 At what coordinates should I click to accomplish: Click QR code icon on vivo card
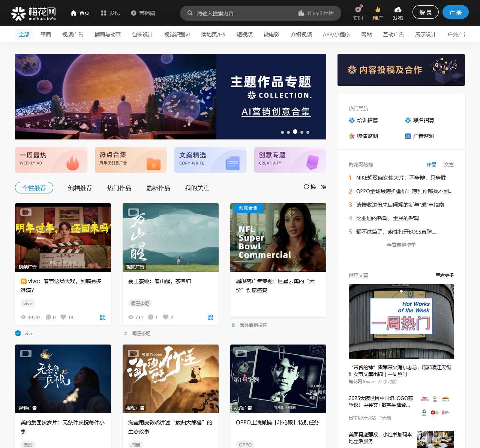point(103,317)
